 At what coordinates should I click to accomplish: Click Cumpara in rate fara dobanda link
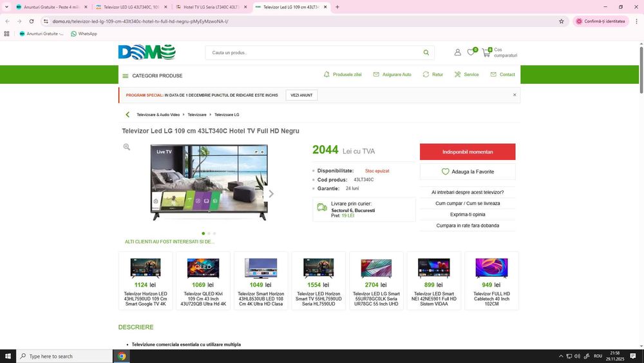[468, 226]
